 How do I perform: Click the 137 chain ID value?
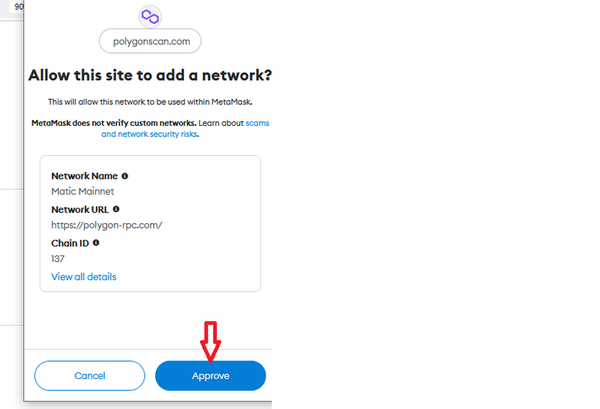pos(58,259)
